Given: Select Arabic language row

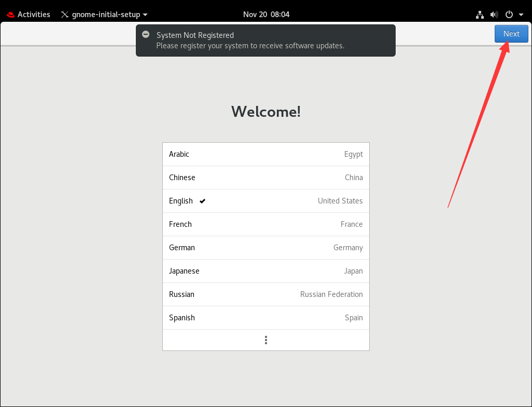Looking at the screenshot, I should pyautogui.click(x=265, y=154).
